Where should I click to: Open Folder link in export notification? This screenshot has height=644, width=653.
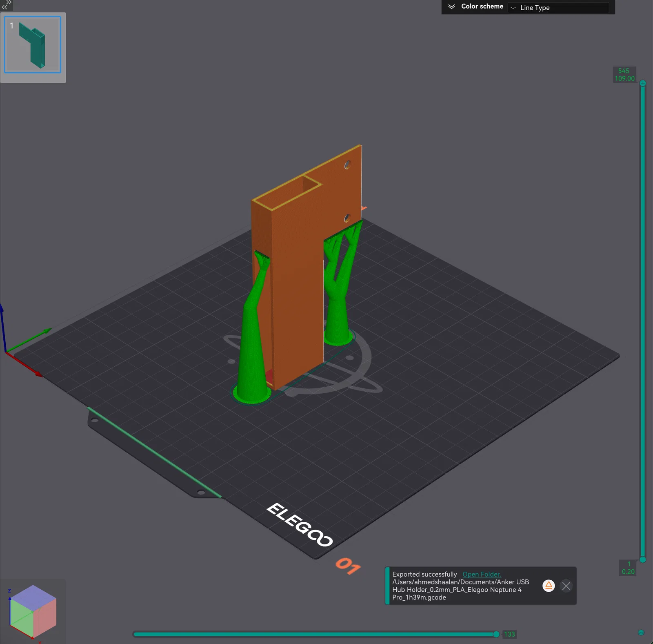(x=482, y=574)
